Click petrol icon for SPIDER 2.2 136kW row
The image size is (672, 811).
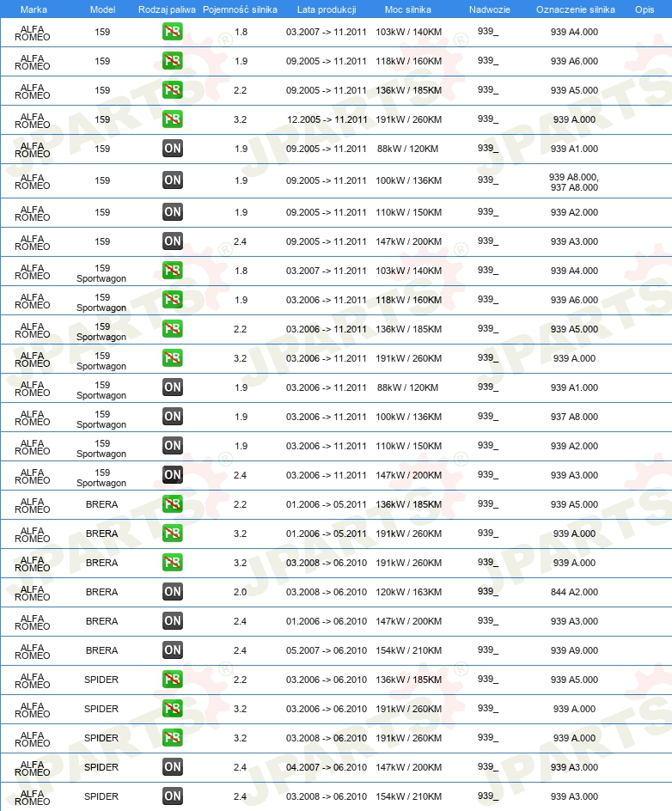coord(172,680)
